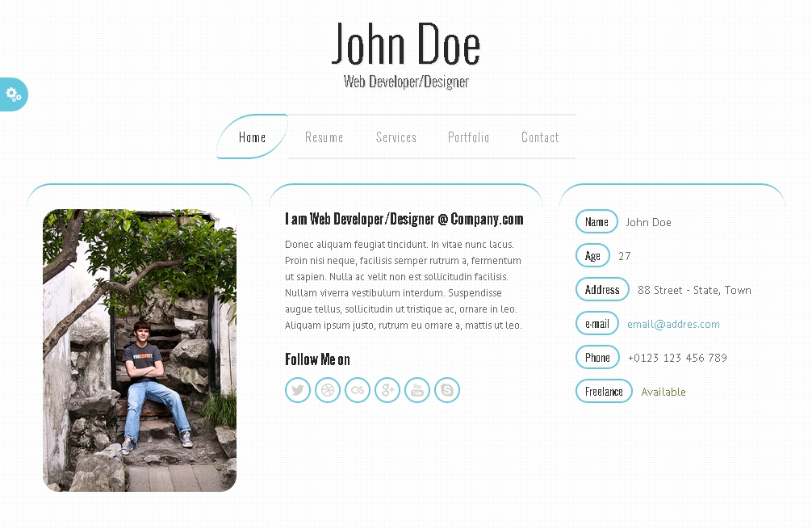This screenshot has height=529, width=812.
Task: Open the Contact tab
Action: pos(540,137)
